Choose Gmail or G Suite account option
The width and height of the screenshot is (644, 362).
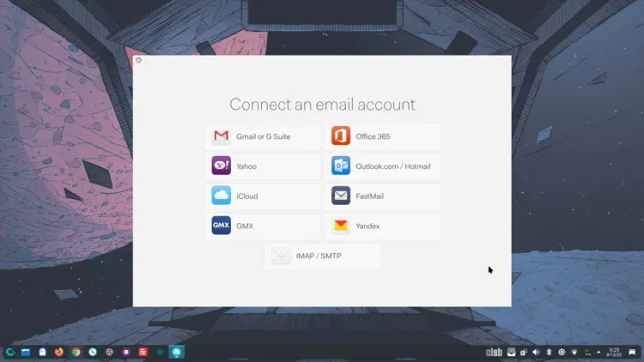click(263, 136)
